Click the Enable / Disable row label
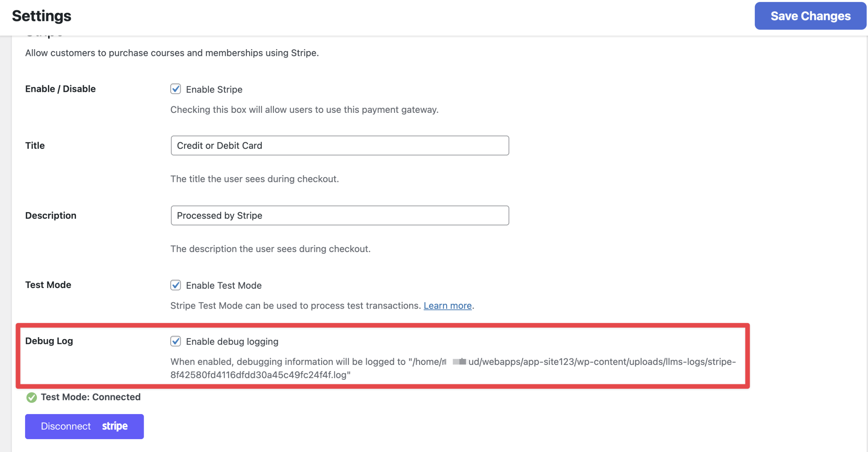The height and width of the screenshot is (452, 868). (60, 89)
